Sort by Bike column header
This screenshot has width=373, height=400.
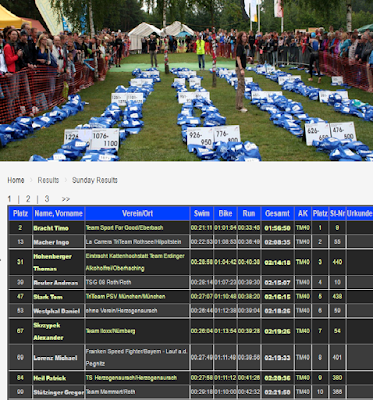(x=225, y=213)
